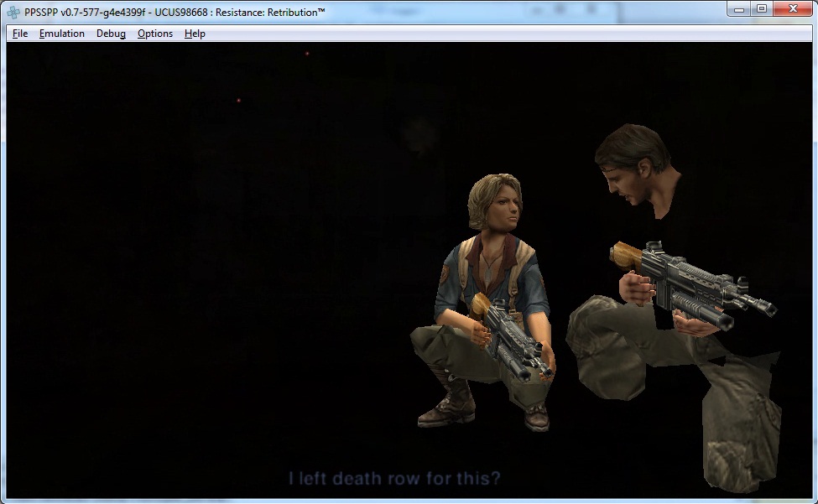Viewport: 818px width, 504px height.
Task: Open the Emulation menu
Action: (61, 34)
